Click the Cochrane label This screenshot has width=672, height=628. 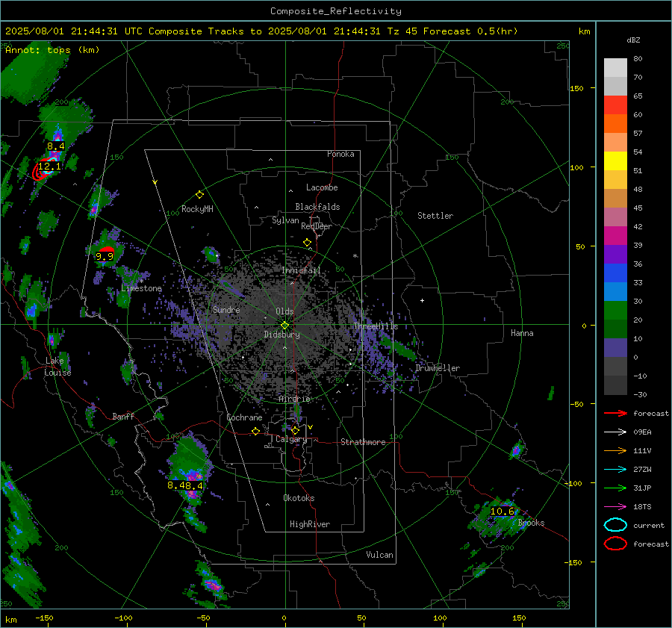coord(244,417)
